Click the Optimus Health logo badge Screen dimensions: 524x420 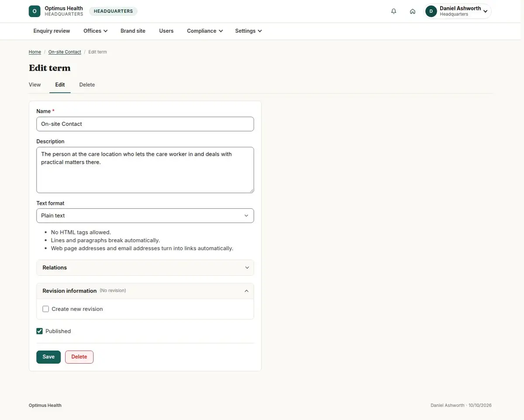[34, 11]
